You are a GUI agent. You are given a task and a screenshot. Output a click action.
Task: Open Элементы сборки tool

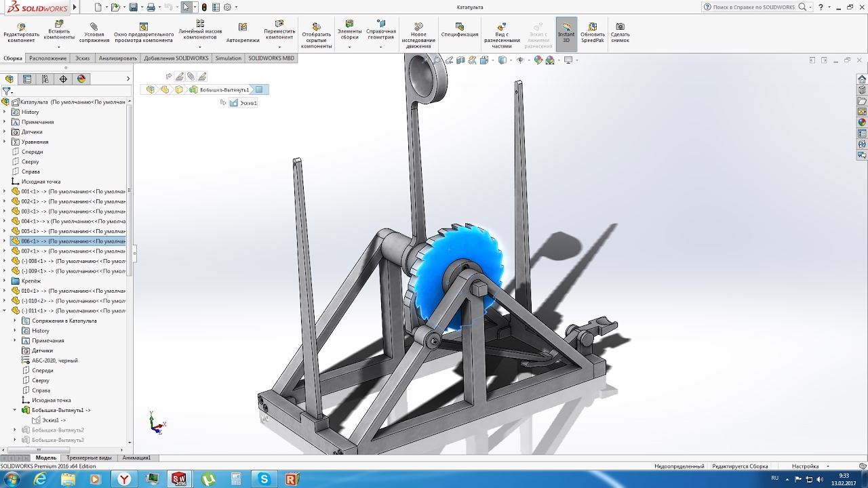tap(350, 30)
